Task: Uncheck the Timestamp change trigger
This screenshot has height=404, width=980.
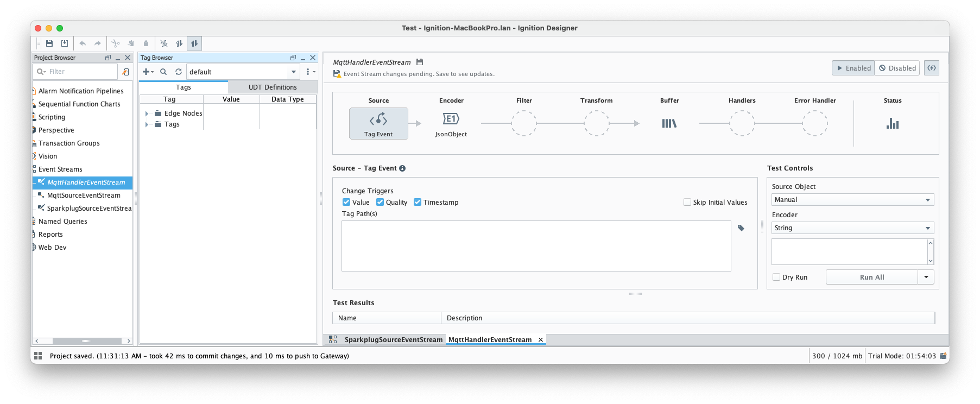Action: (418, 202)
